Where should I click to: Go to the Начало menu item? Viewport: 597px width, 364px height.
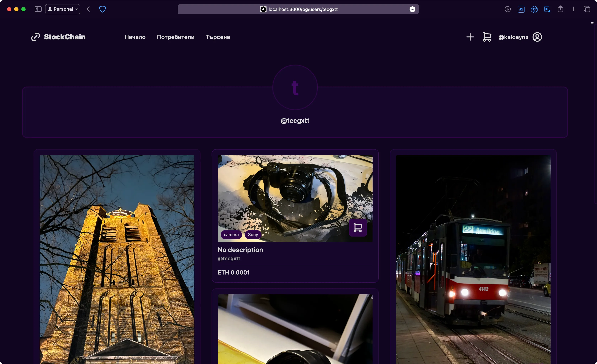click(135, 37)
